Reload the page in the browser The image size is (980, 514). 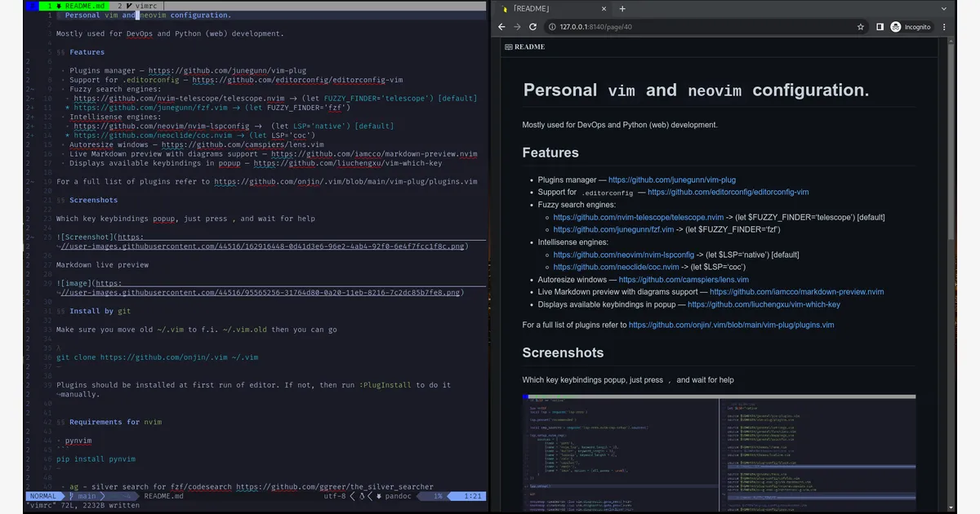533,27
